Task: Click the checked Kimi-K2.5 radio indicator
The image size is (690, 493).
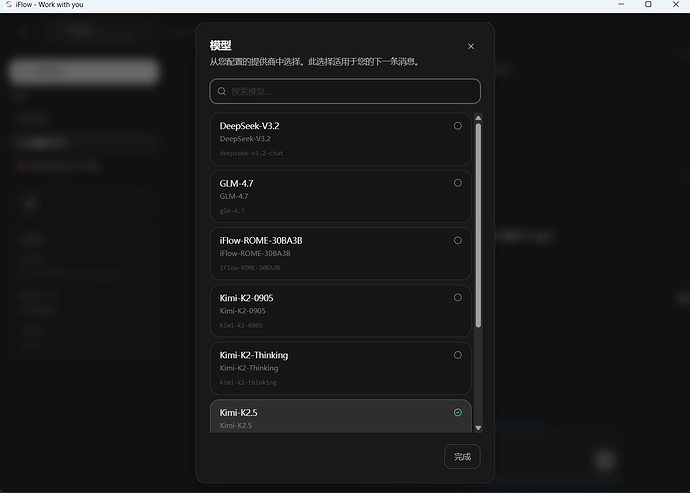Action: (x=458, y=412)
